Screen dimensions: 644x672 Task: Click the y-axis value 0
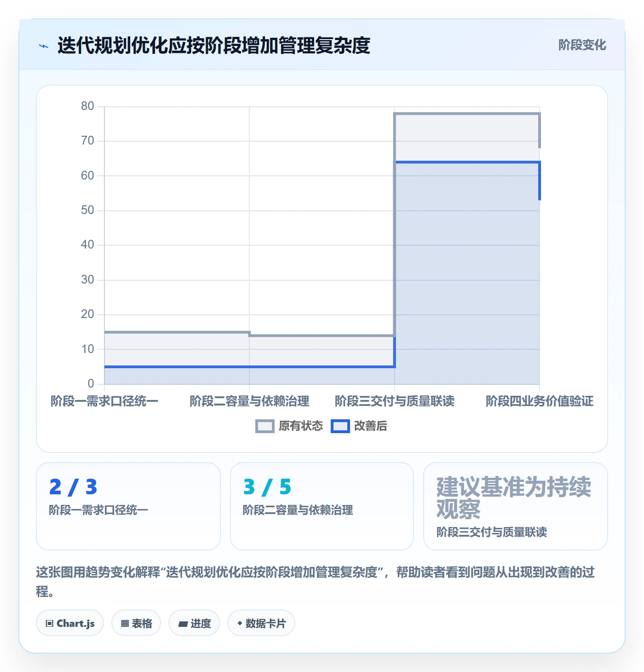click(91, 384)
